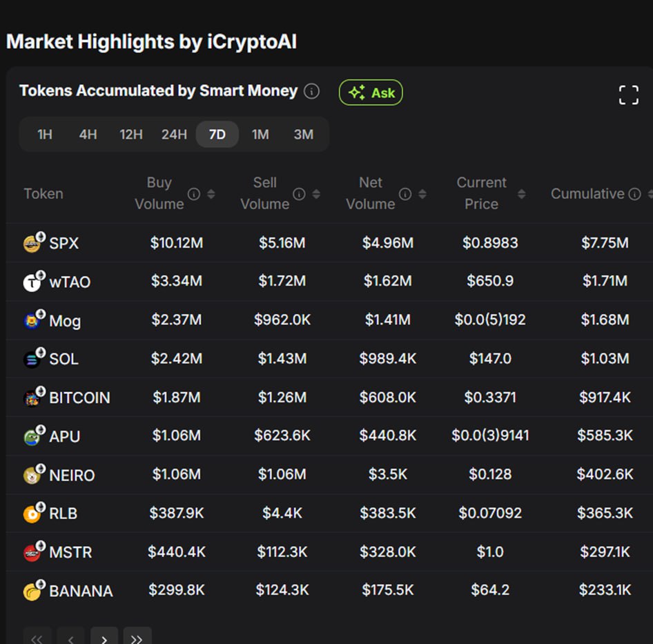Image resolution: width=653 pixels, height=644 pixels.
Task: Click the Cumulative column header text
Action: tap(587, 194)
